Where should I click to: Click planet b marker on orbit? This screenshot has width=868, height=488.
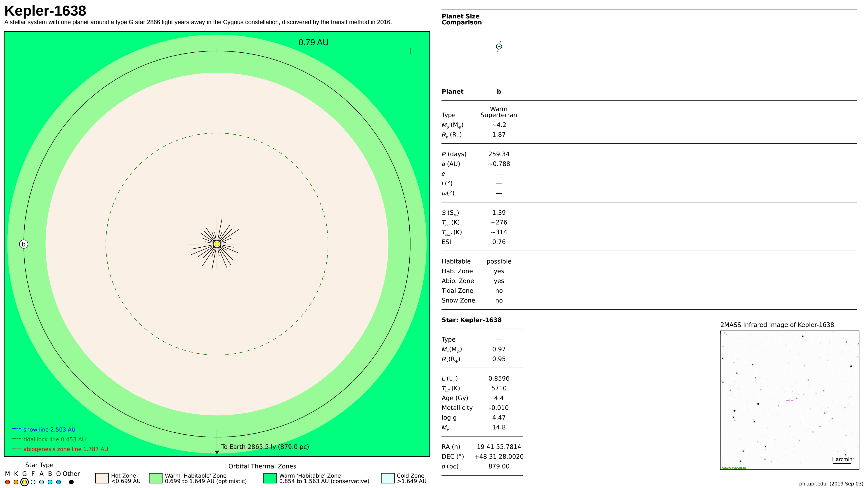(x=24, y=244)
